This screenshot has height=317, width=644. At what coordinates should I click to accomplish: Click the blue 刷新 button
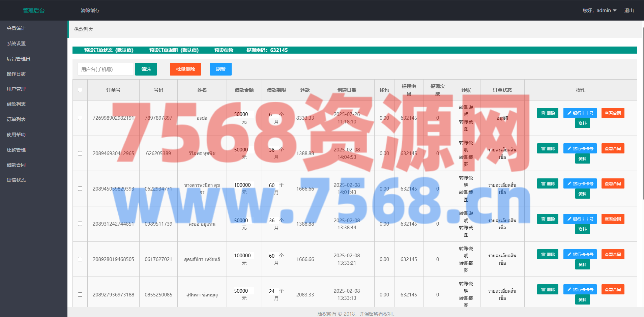coord(221,69)
